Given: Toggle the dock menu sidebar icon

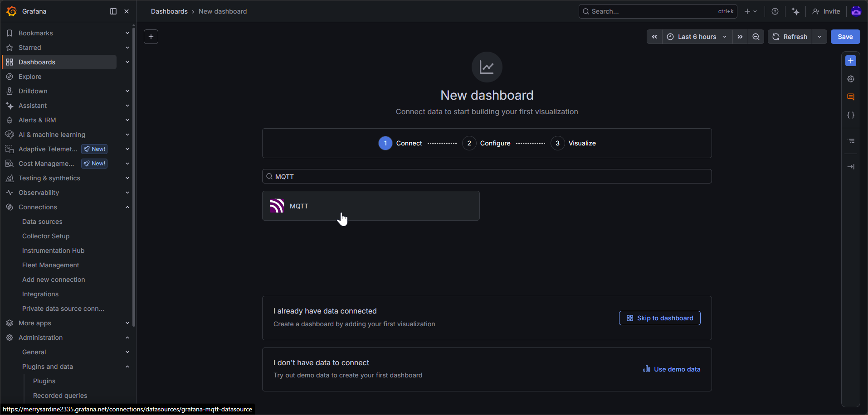Looking at the screenshot, I should (113, 11).
